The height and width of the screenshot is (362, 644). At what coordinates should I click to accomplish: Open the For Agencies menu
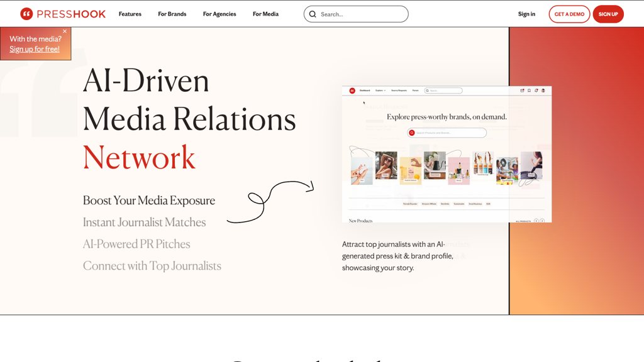[219, 14]
